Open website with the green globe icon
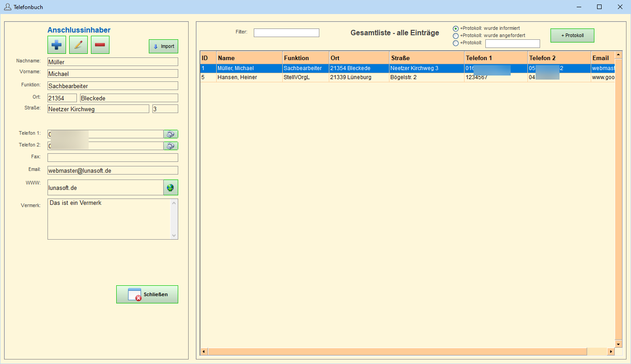 (x=171, y=188)
